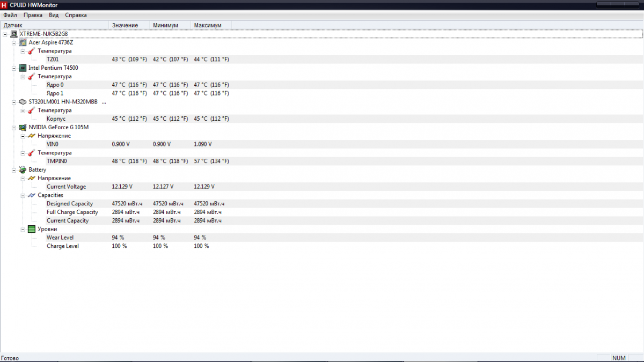Image resolution: width=644 pixels, height=362 pixels.
Task: Click the Значение column header
Action: [125, 25]
